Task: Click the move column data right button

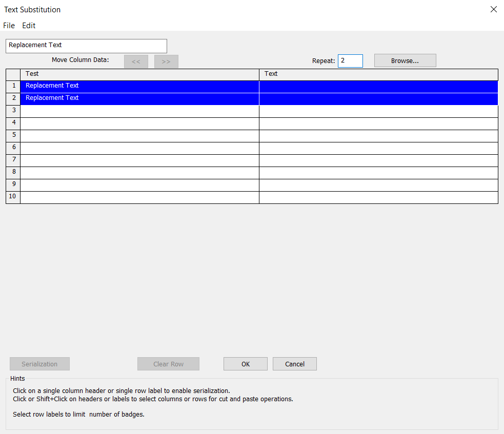Action: pyautogui.click(x=166, y=61)
